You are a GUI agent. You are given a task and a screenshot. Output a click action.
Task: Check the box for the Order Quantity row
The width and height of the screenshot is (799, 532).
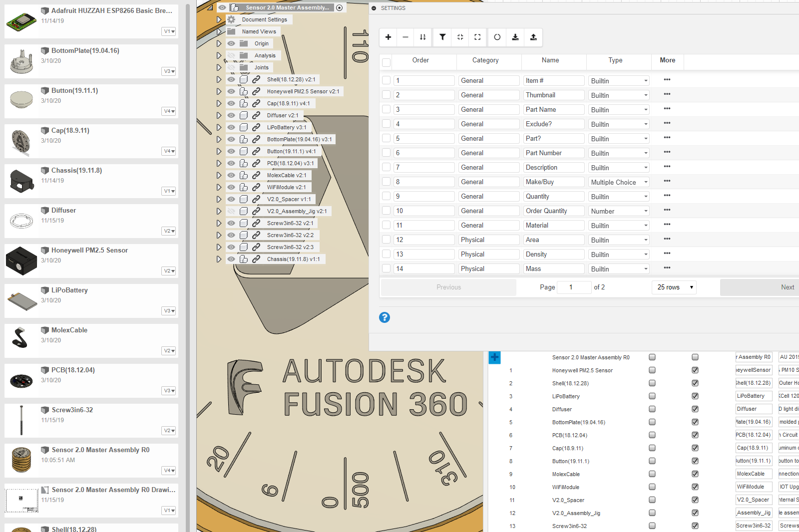(386, 211)
